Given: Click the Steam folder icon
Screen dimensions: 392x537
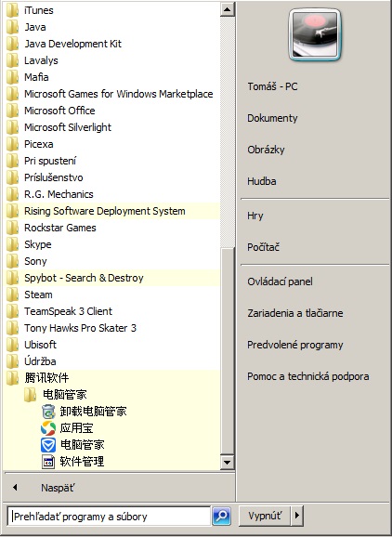Looking at the screenshot, I should pyautogui.click(x=13, y=295).
